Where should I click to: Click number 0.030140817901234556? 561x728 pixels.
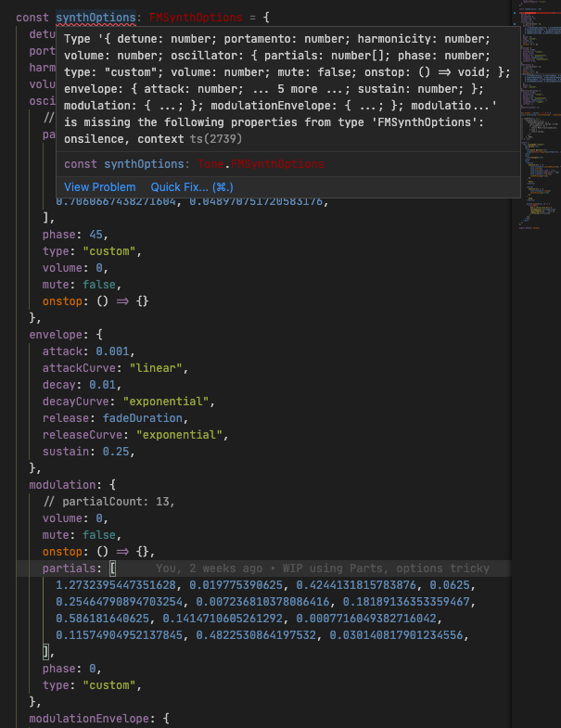pyautogui.click(x=396, y=635)
